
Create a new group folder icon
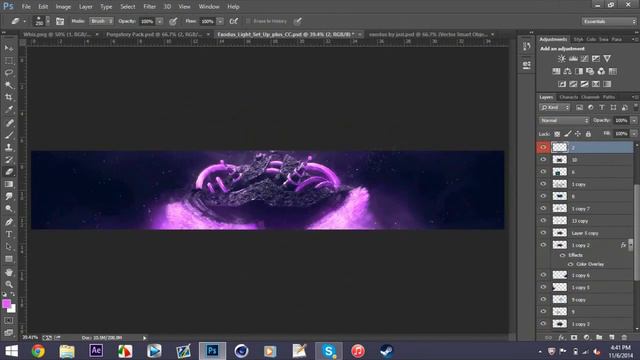(599, 338)
